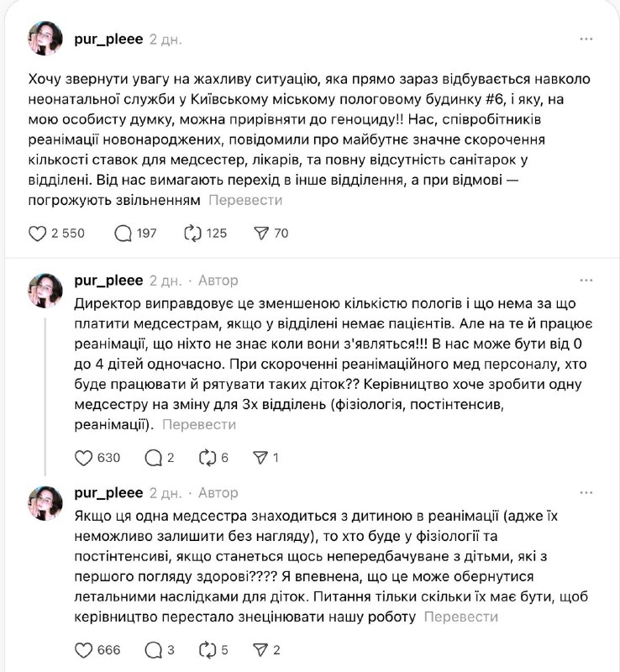Reply to the second post with 2 comments
This screenshot has width=620, height=672.
tap(153, 458)
